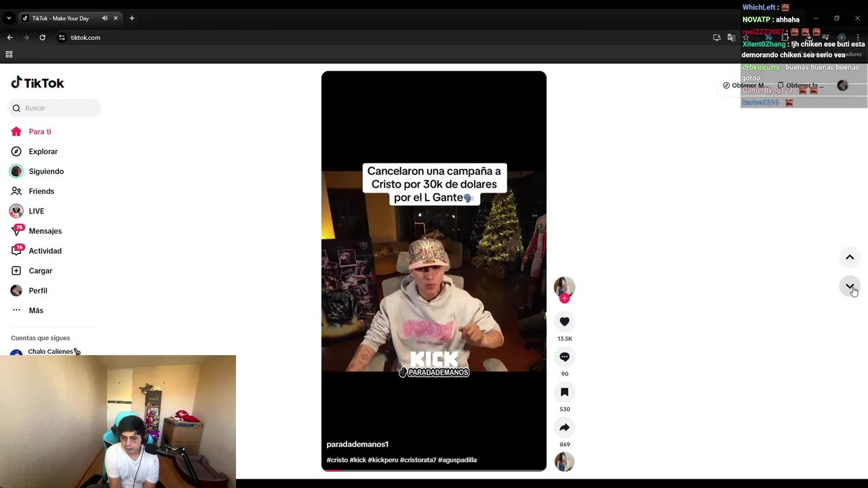The width and height of the screenshot is (868, 488).
Task: Open the #cristorata7 hashtag
Action: tap(418, 460)
